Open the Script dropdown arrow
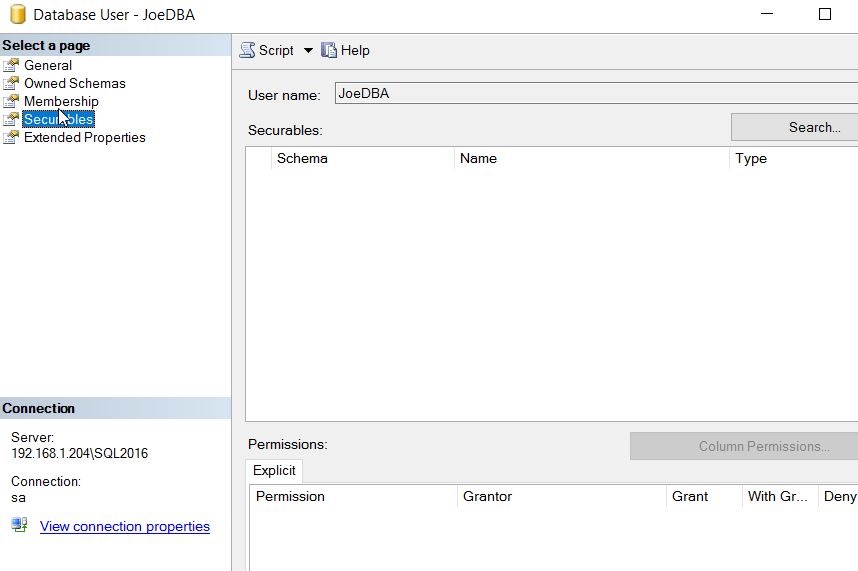 pos(308,50)
